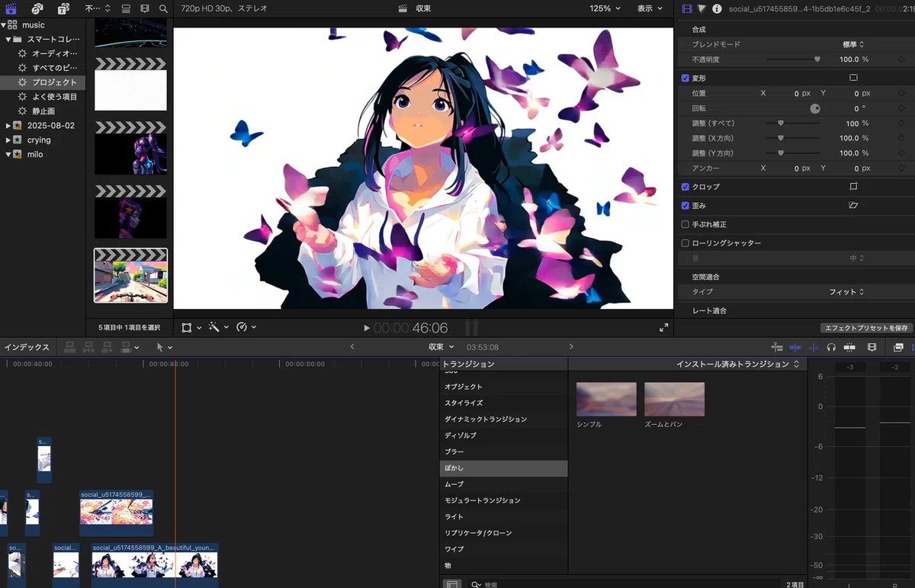Screen dimensions: 915x588
Task: Click the overwrite clip edit icon
Action: pos(127,347)
